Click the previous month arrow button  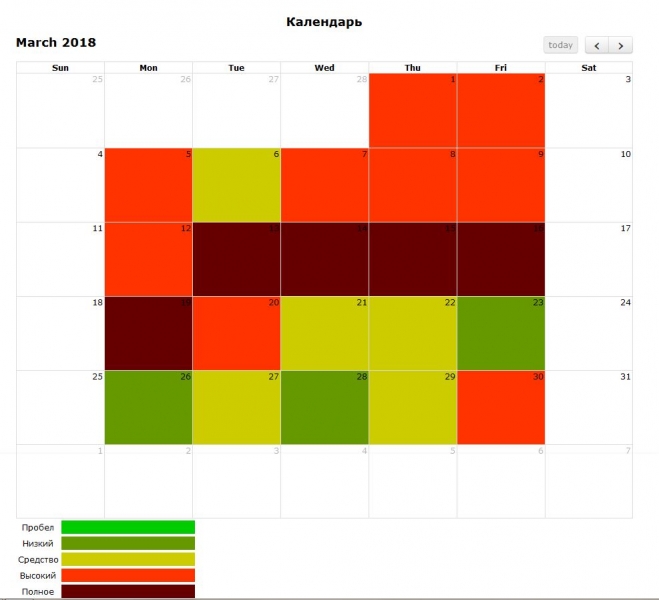(596, 45)
